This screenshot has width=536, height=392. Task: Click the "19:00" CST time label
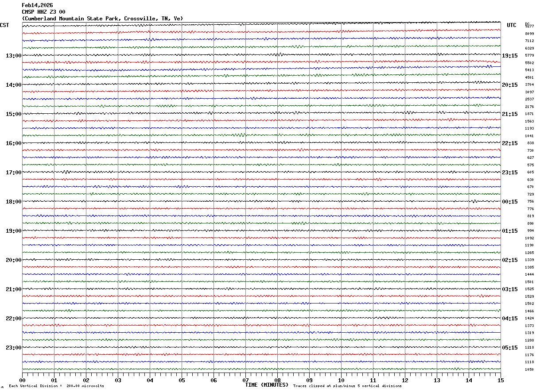pos(13,231)
